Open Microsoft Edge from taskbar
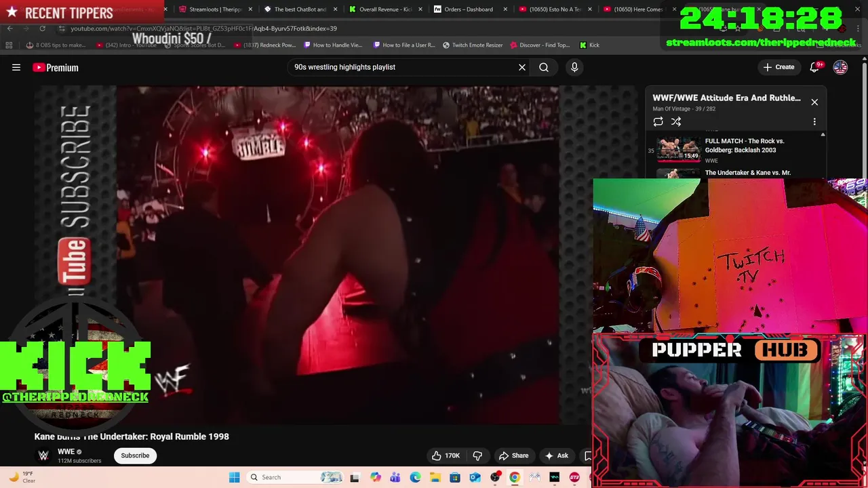Viewport: 868px width, 488px height. pos(415,477)
